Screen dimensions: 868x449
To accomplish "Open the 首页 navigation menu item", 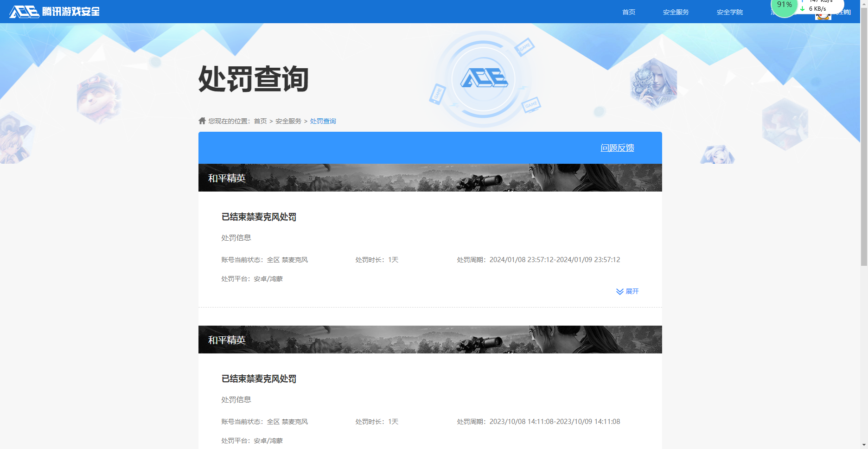I will click(x=629, y=12).
